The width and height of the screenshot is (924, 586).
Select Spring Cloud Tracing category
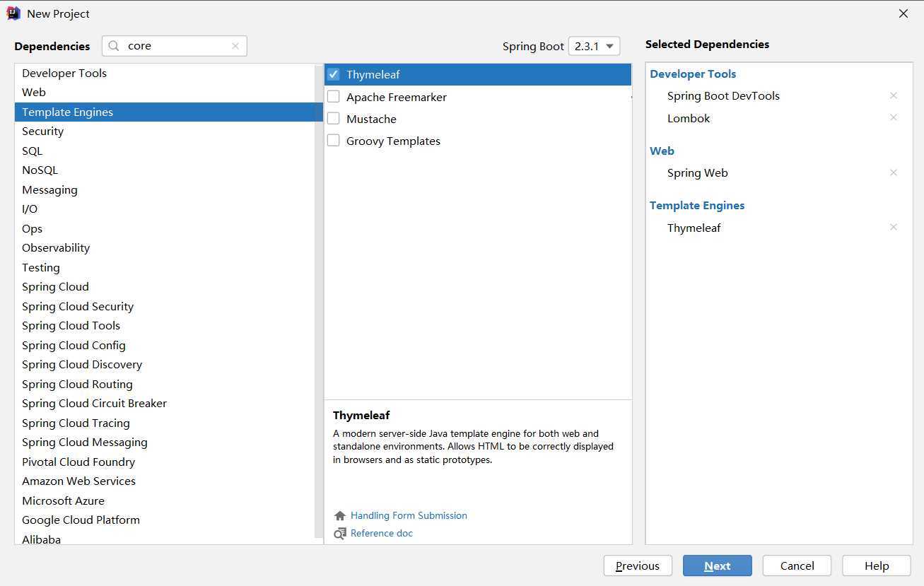pos(165,423)
